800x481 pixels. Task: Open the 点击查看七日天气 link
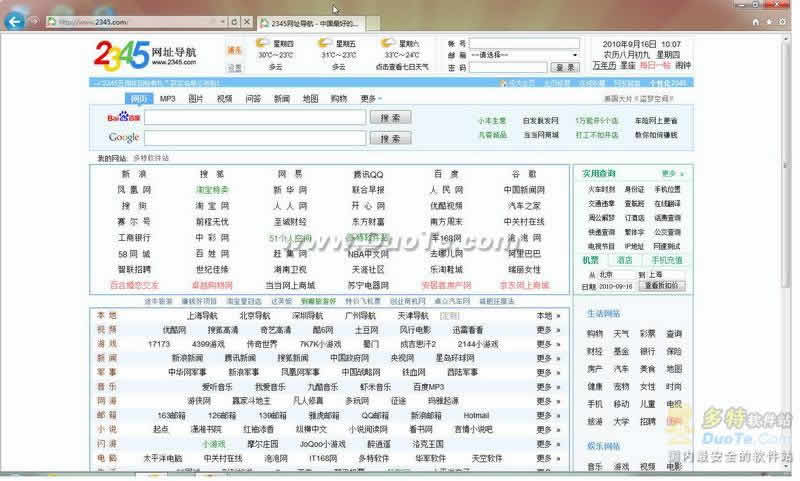(x=402, y=67)
